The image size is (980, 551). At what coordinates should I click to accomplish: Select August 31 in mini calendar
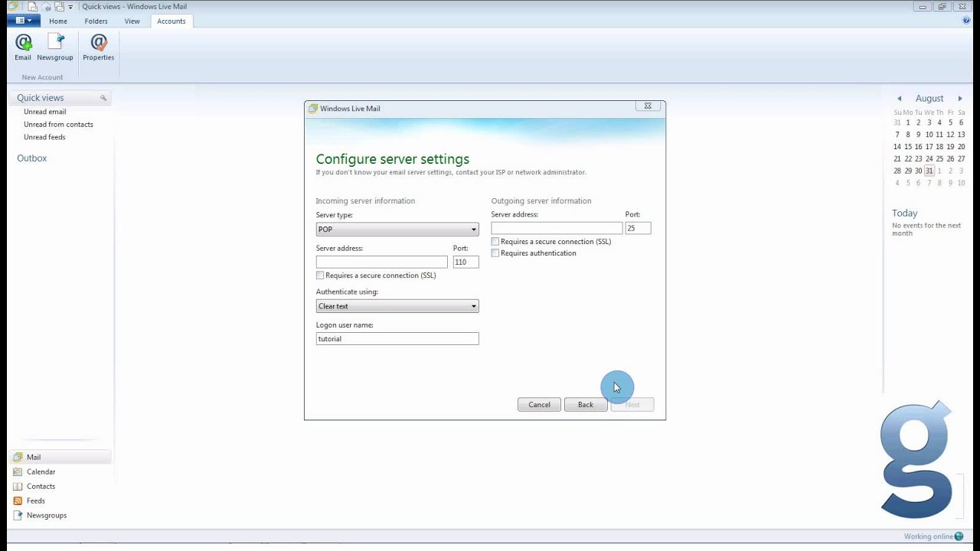point(929,171)
